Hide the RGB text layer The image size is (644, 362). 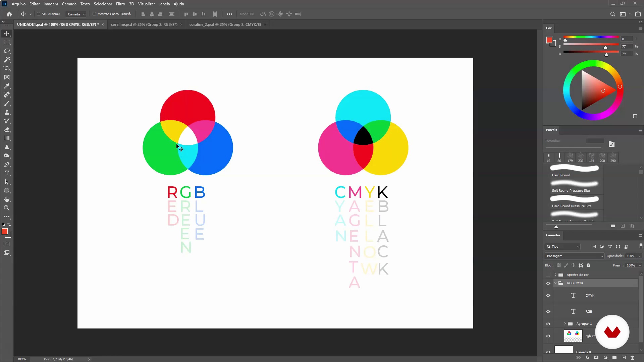548,312
